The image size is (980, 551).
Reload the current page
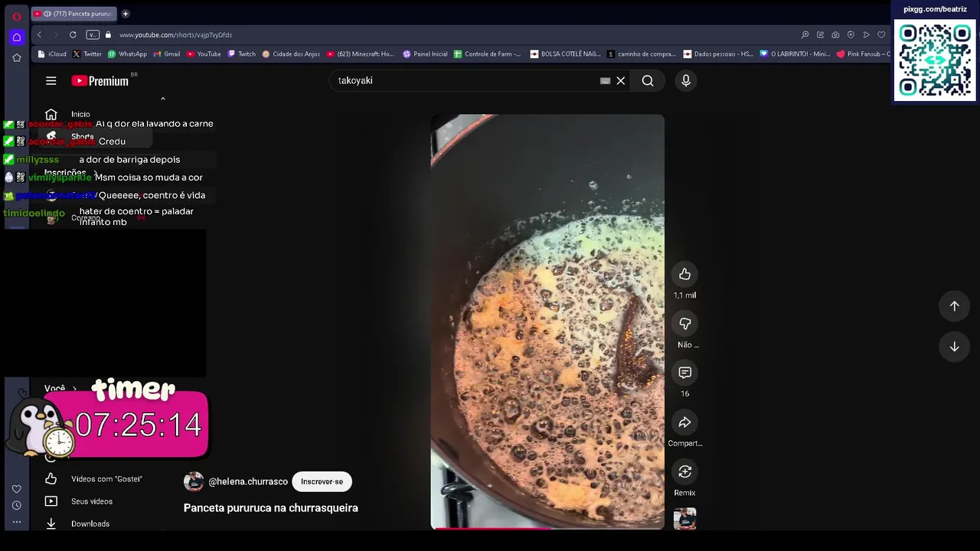(x=73, y=34)
